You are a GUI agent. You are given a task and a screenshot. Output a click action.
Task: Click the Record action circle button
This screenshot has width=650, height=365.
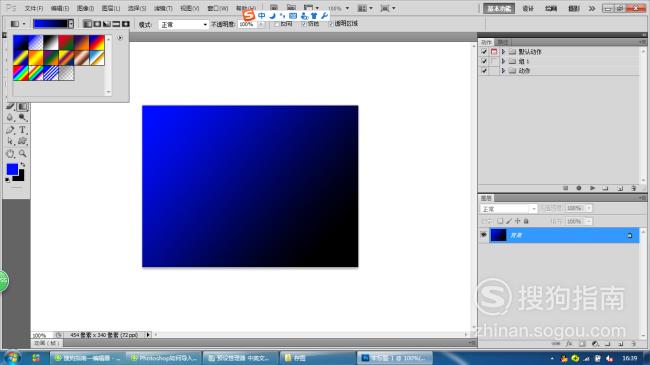(579, 188)
